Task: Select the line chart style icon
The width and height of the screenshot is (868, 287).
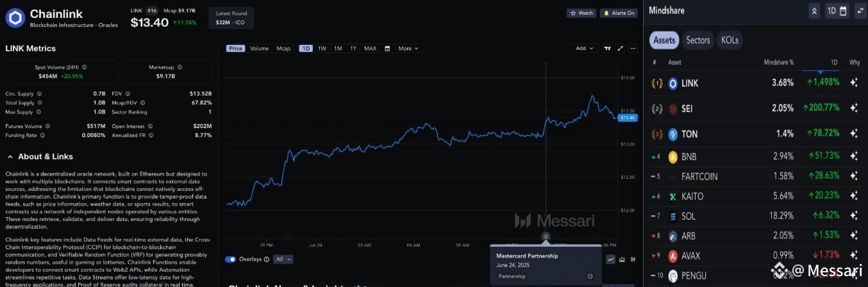Action: click(611, 259)
